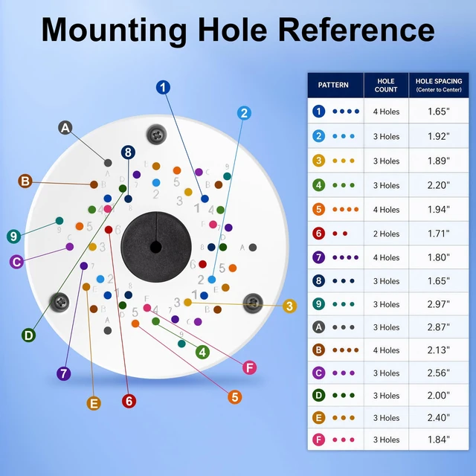476x476 pixels.
Task: Click the amber callout marker E below the plate
Action: coord(94,403)
